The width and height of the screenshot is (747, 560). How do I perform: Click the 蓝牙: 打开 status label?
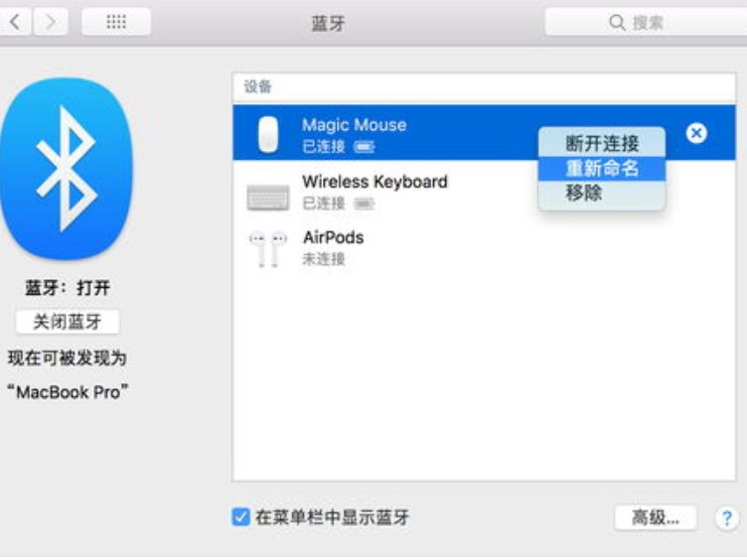[x=68, y=288]
